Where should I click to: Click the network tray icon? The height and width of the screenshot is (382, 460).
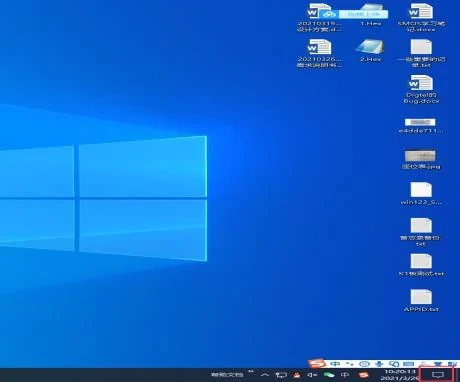tap(281, 375)
